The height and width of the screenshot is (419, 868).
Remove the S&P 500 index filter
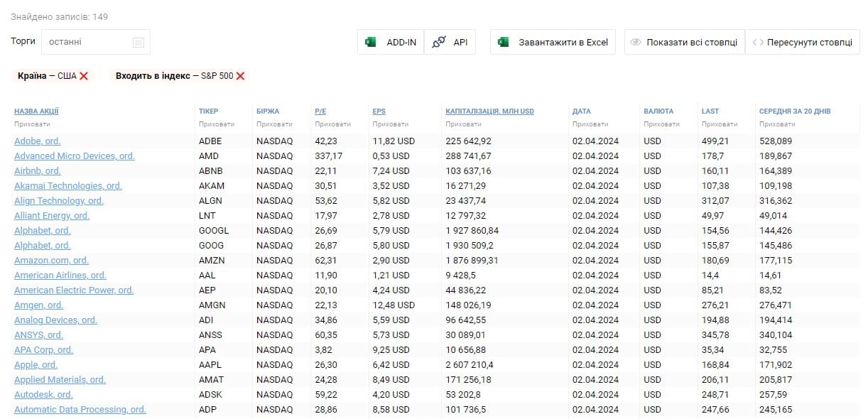pyautogui.click(x=240, y=76)
